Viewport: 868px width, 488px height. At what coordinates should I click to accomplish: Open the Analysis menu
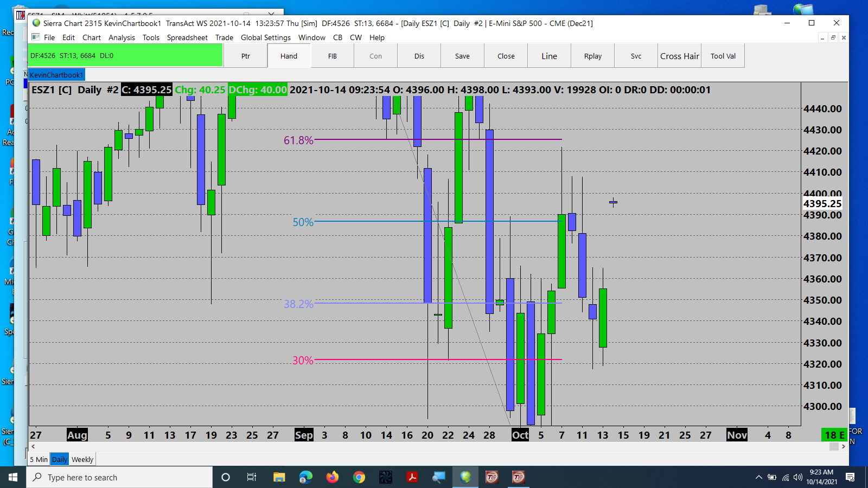click(x=122, y=37)
